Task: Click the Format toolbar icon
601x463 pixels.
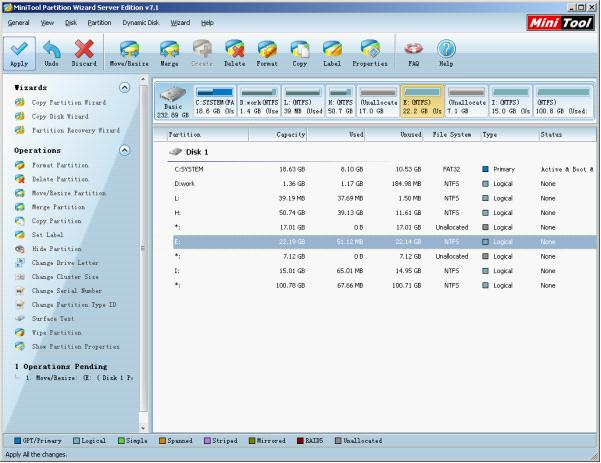Action: coord(267,53)
